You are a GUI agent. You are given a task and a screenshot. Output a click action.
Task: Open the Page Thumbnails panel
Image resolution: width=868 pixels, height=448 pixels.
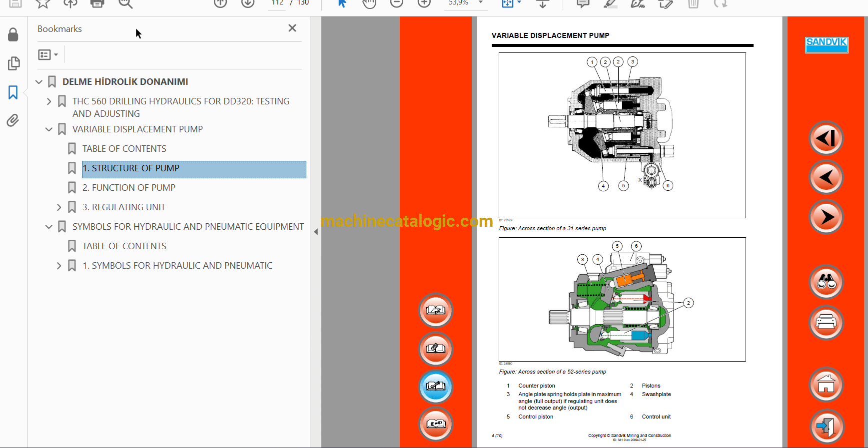pyautogui.click(x=13, y=63)
